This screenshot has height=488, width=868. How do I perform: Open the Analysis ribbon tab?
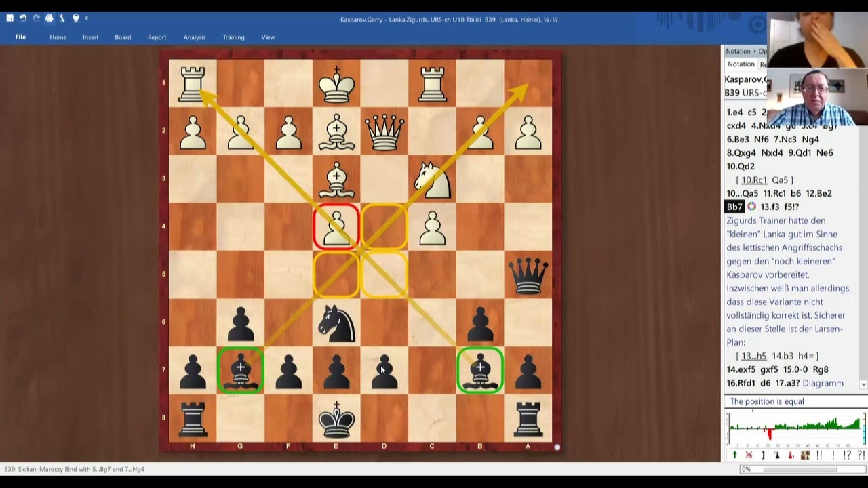[195, 37]
